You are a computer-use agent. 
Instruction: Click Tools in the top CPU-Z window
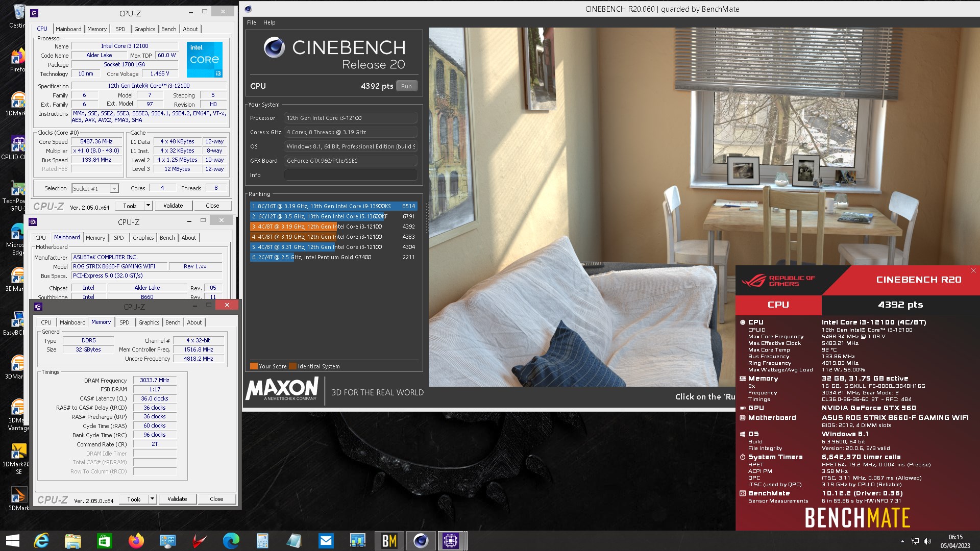130,206
